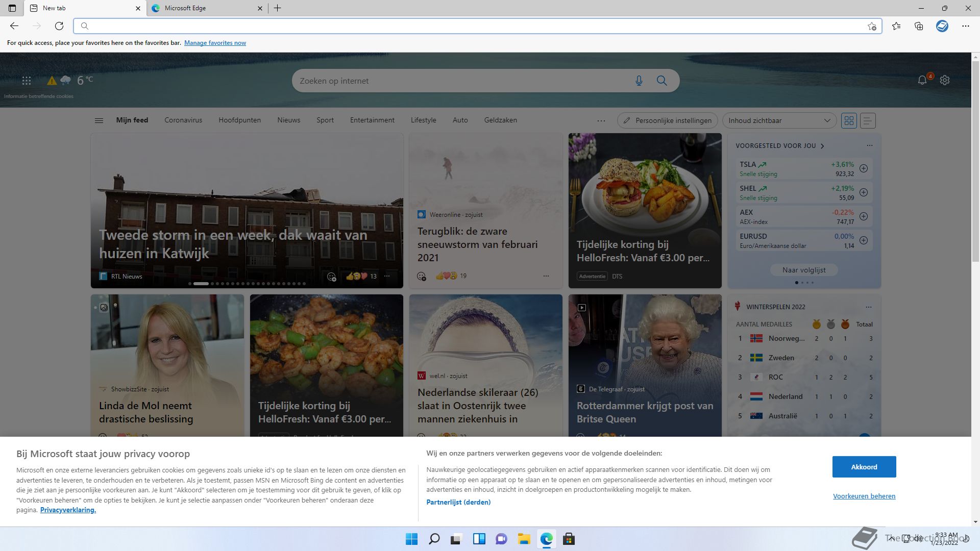Open the Favorites list icon
Image resolution: width=980 pixels, height=551 pixels.
tap(896, 26)
